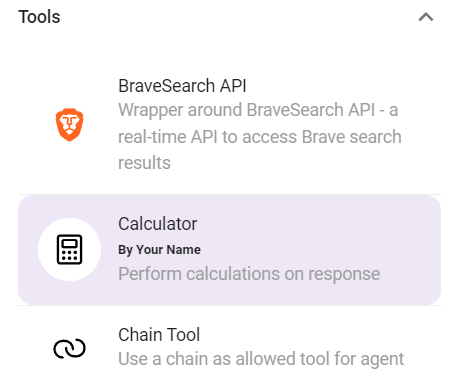Click 'Use a chain as allowed tool' description
This screenshot has height=390, width=458.
[x=261, y=359]
